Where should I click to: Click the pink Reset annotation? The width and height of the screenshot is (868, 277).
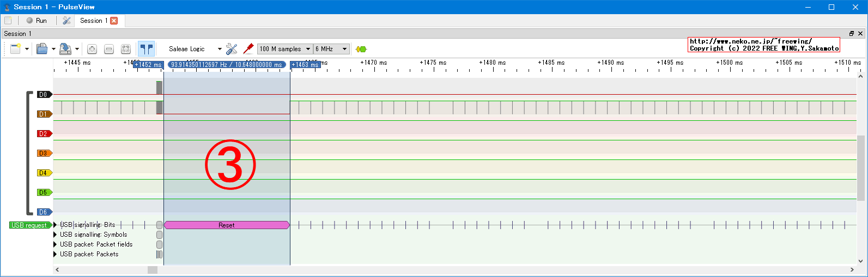click(x=226, y=225)
